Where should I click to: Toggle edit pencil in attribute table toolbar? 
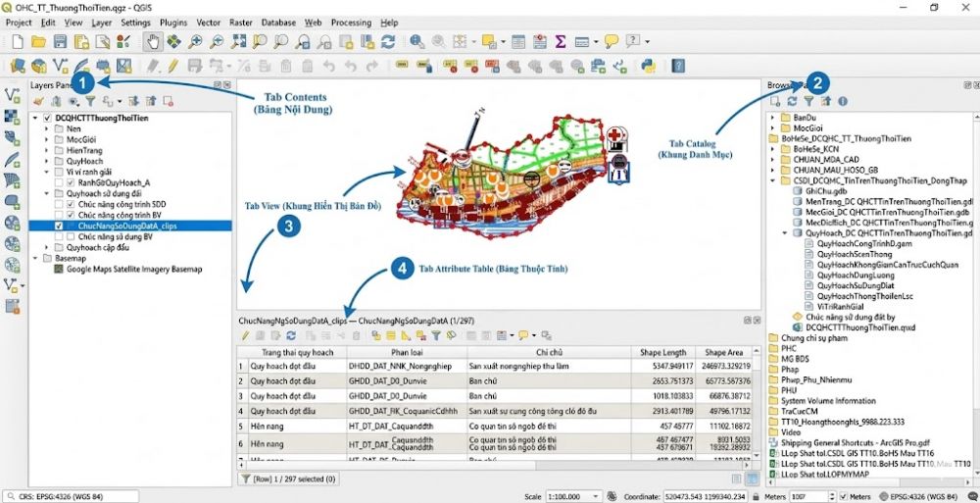click(x=245, y=336)
